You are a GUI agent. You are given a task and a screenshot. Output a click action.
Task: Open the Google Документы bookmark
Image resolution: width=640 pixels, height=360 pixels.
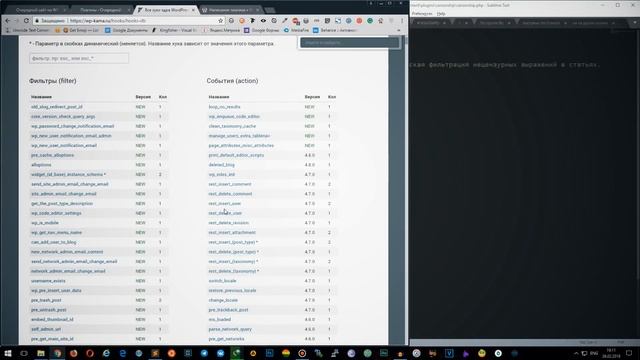[127, 30]
